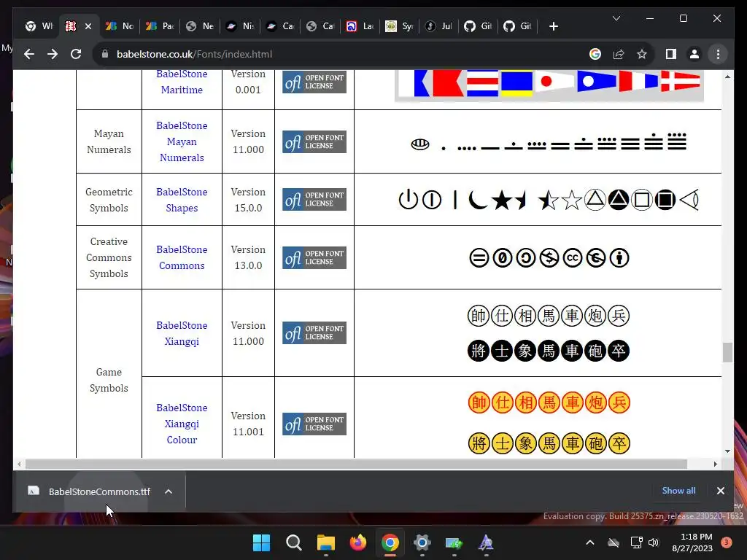
Task: Click the OFL badge in Mayan Numerals row
Action: tap(314, 142)
